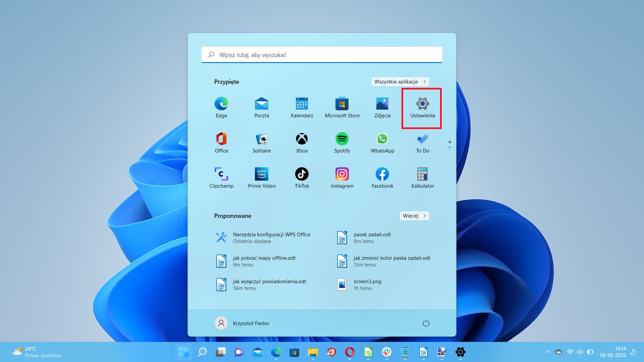Click the power button in Start menu
The height and width of the screenshot is (362, 644).
click(x=426, y=323)
